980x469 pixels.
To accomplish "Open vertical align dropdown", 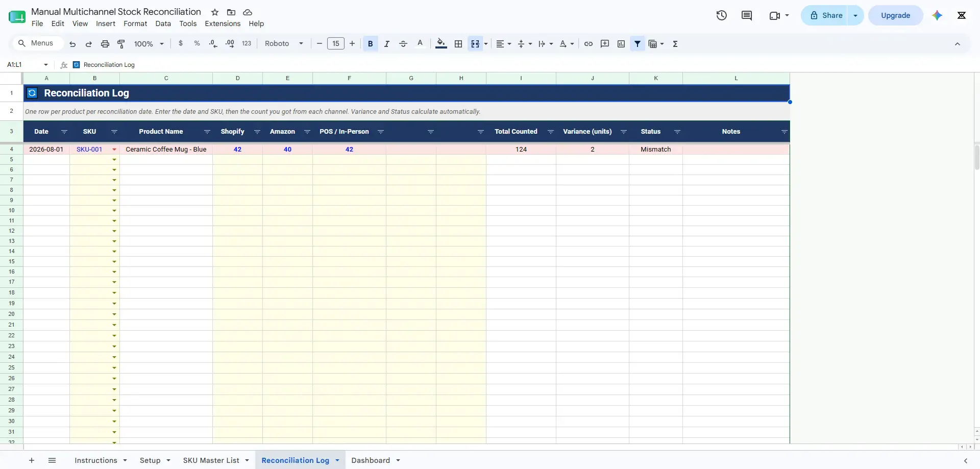I will (525, 44).
